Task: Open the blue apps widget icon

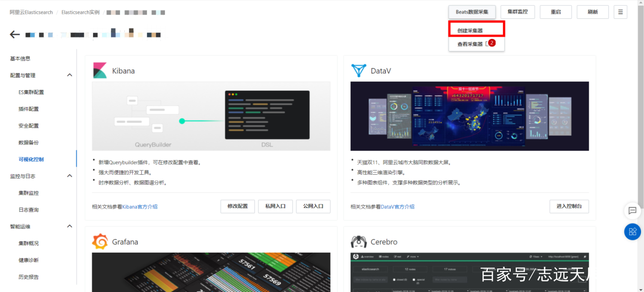Action: click(632, 232)
